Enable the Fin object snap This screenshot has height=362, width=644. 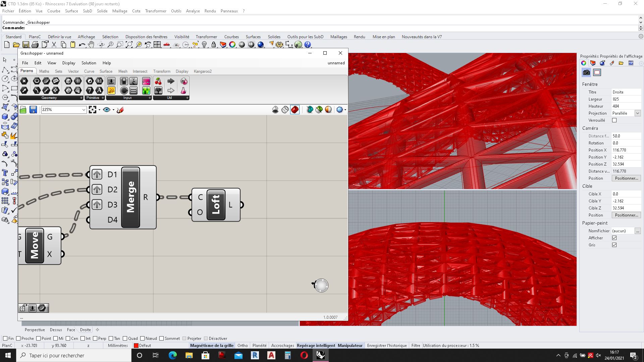pos(5,339)
